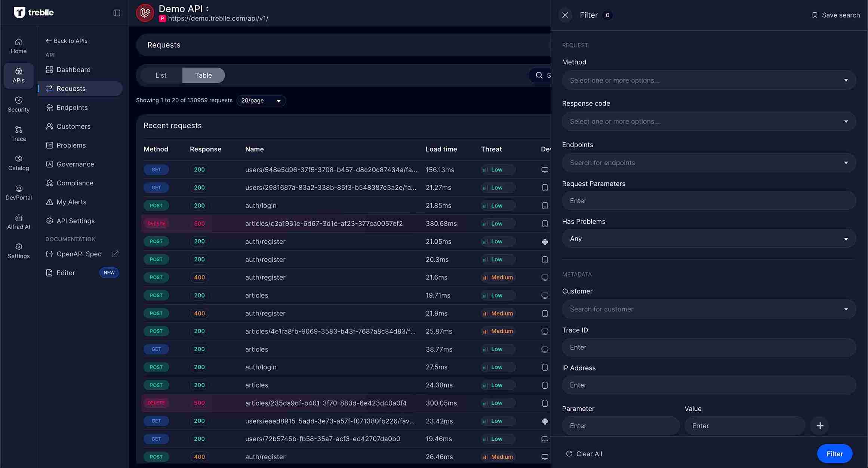This screenshot has height=468, width=868.
Task: Click the Trace ID input field
Action: [709, 347]
